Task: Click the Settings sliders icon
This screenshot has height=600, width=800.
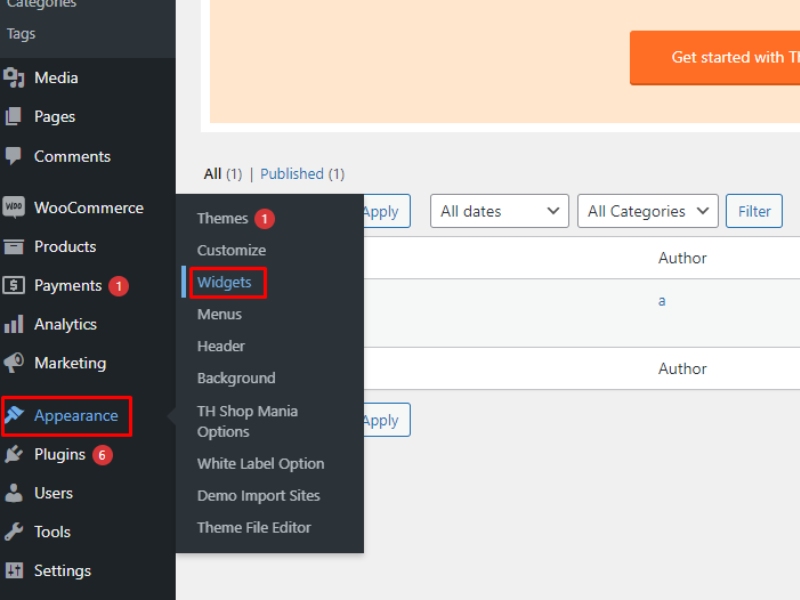Action: tap(14, 570)
